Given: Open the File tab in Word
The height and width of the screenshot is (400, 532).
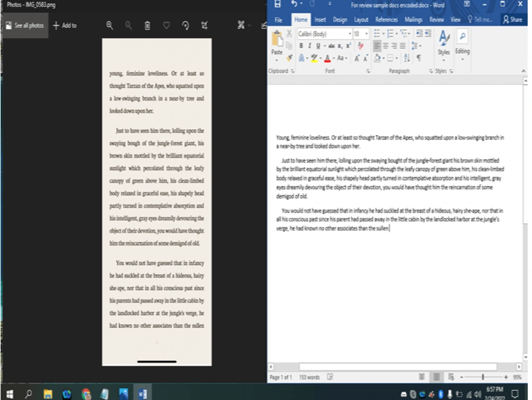Looking at the screenshot, I should click(x=279, y=20).
